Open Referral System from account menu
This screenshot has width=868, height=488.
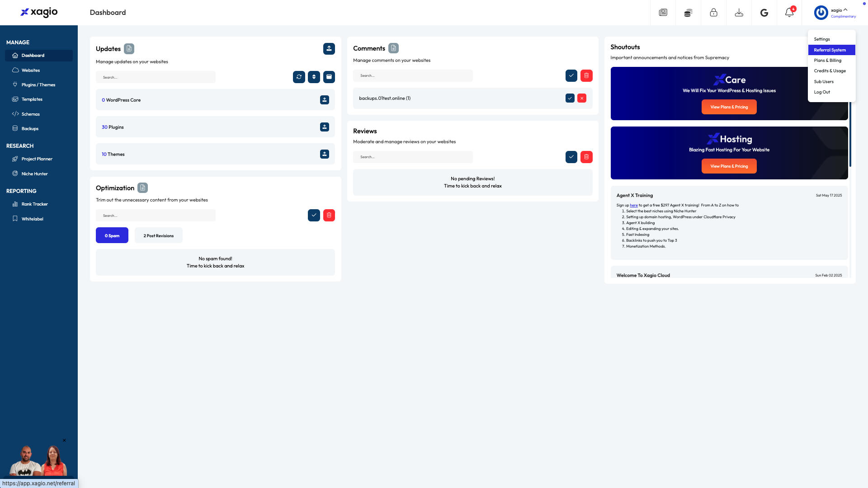pyautogui.click(x=831, y=50)
